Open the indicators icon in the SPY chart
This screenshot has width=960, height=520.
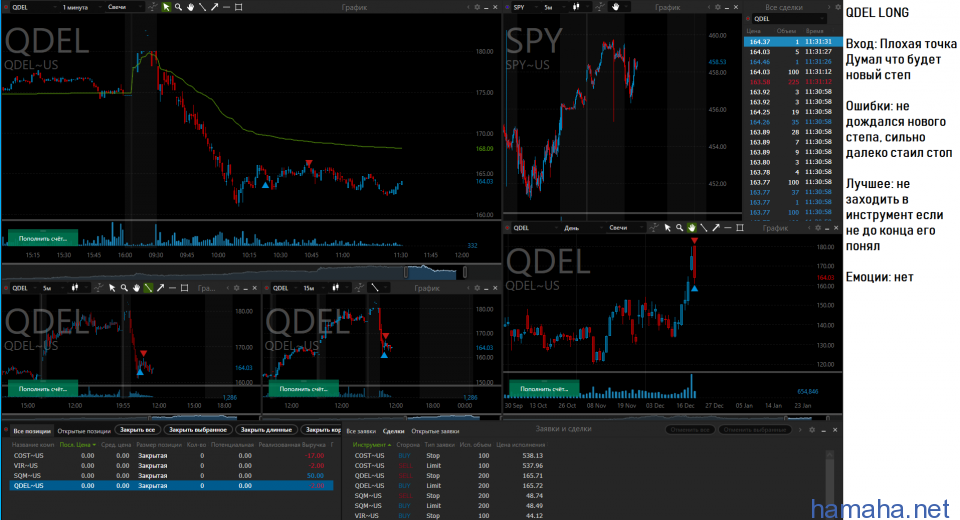coord(600,7)
